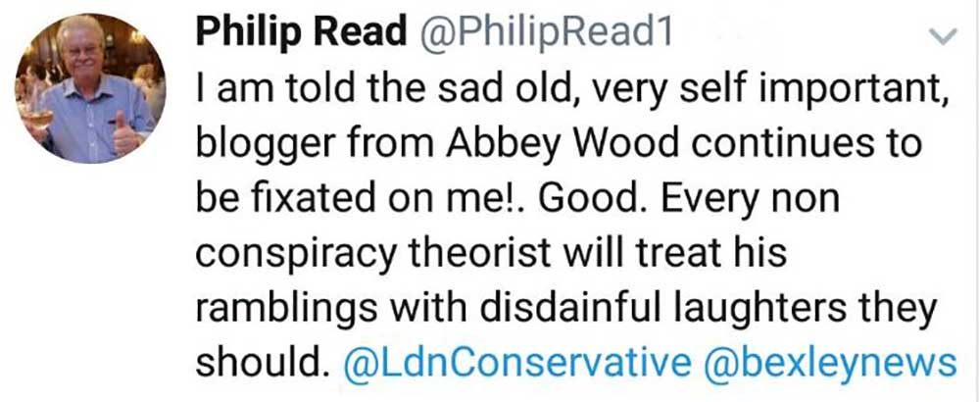Open the tweet options chevron menu
Screen dimensions: 980x402
[942, 37]
